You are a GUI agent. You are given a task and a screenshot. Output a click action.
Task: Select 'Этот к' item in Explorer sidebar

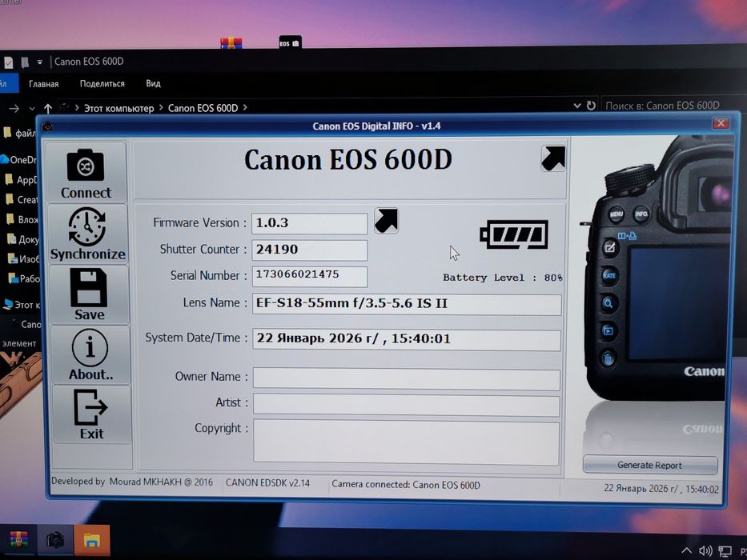pos(22,305)
